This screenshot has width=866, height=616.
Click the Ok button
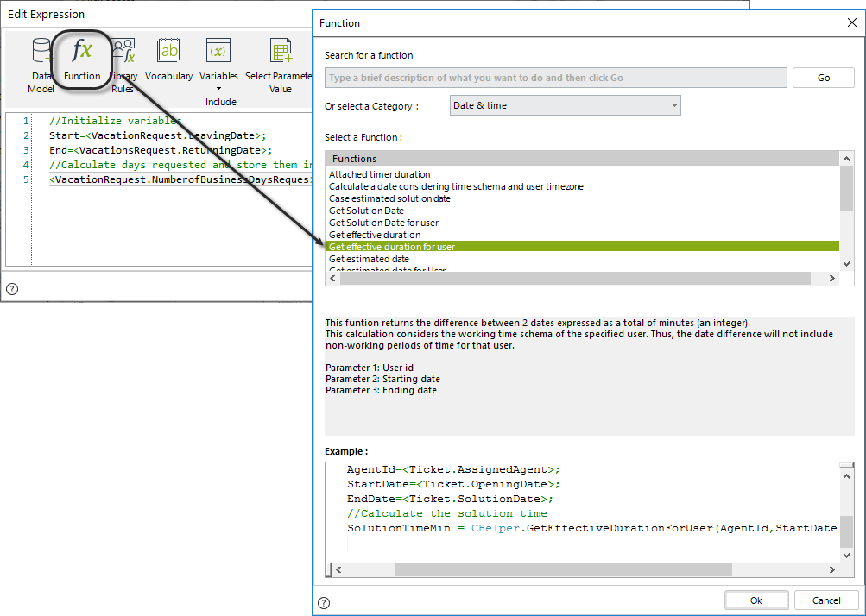[x=756, y=600]
